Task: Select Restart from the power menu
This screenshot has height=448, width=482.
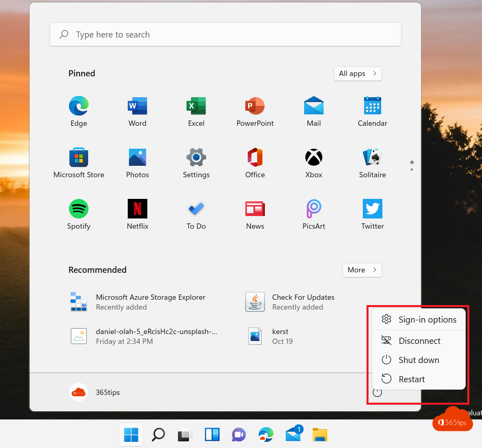Action: (x=419, y=379)
